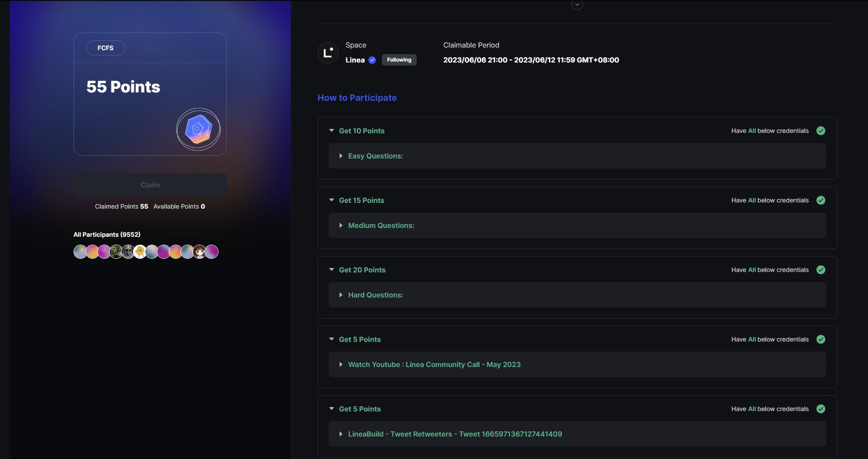Screen dimensions: 868x459
Task: Click the Claim button
Action: (150, 185)
